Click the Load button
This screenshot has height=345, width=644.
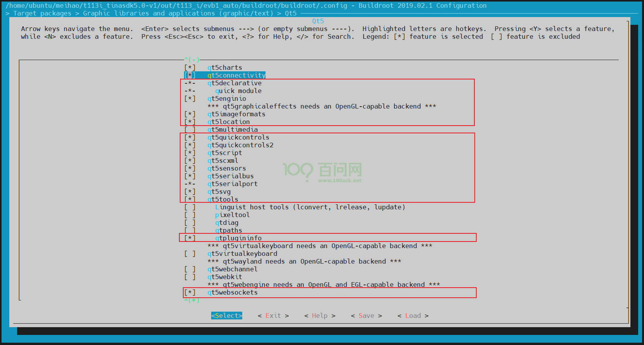click(413, 316)
